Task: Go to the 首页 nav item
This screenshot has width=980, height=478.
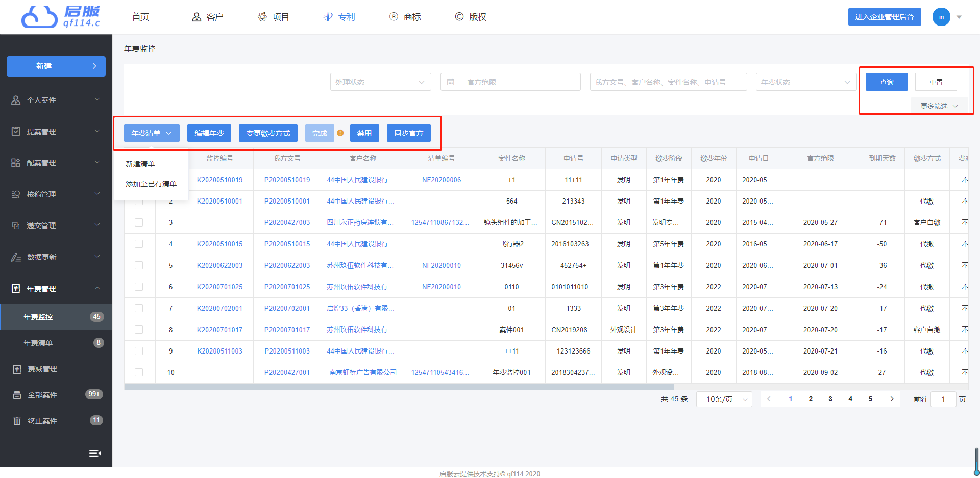Action: [140, 17]
